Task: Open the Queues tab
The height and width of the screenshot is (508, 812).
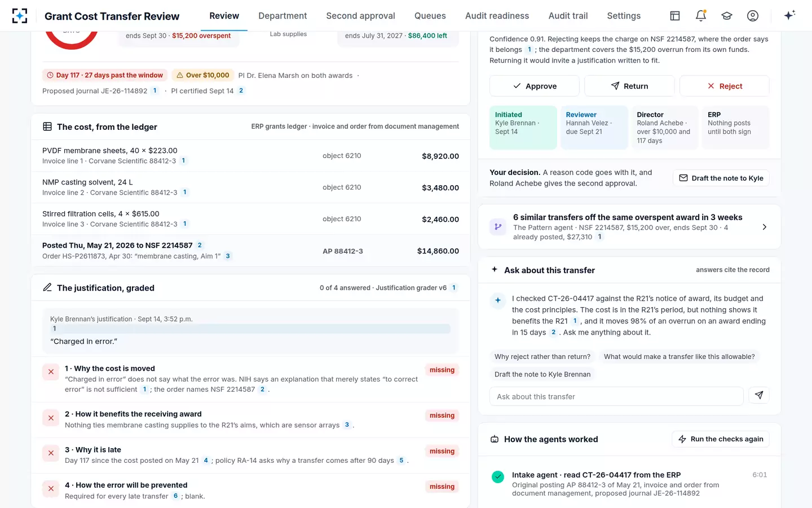Action: 430,16
